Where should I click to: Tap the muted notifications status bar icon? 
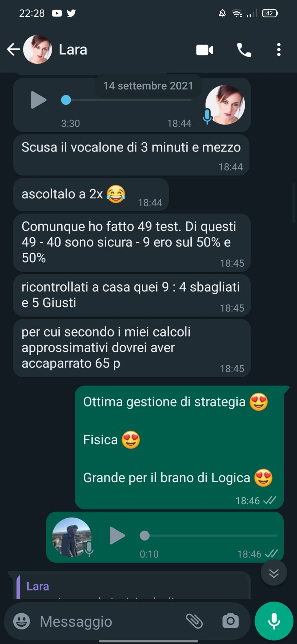click(x=222, y=13)
